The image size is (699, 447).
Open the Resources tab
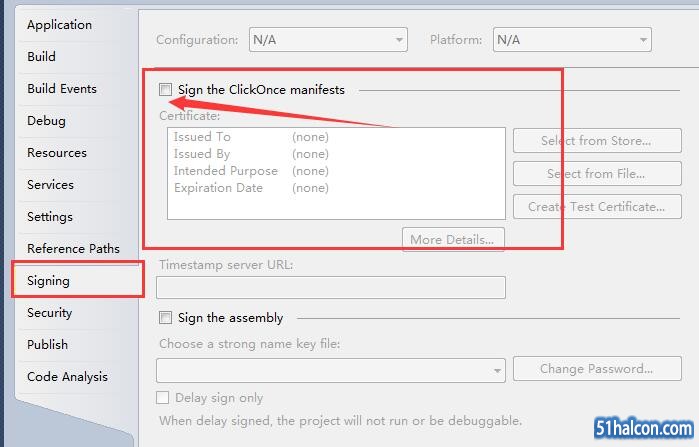click(57, 153)
